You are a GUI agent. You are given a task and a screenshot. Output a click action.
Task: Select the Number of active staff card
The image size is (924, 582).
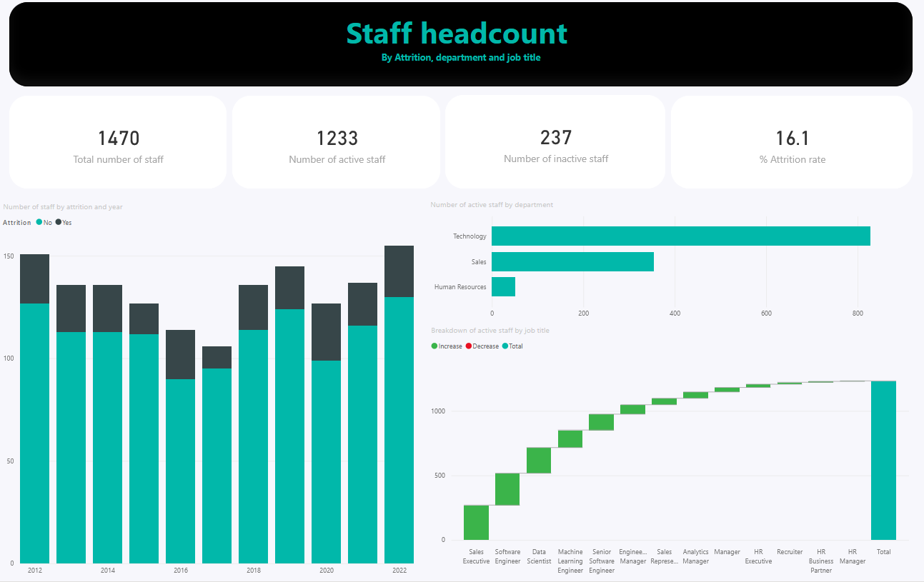tap(337, 143)
